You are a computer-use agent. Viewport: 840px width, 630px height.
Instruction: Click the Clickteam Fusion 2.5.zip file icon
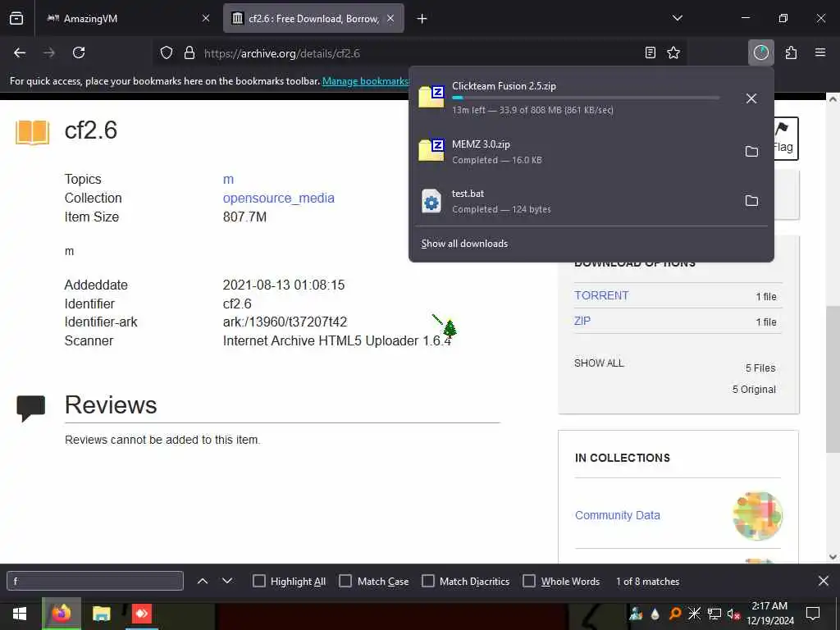(431, 97)
